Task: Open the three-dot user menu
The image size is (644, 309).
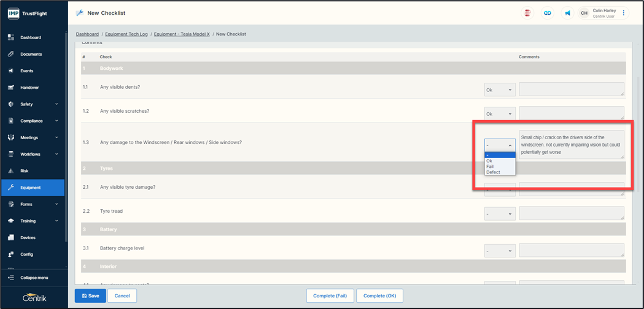Action: point(624,13)
